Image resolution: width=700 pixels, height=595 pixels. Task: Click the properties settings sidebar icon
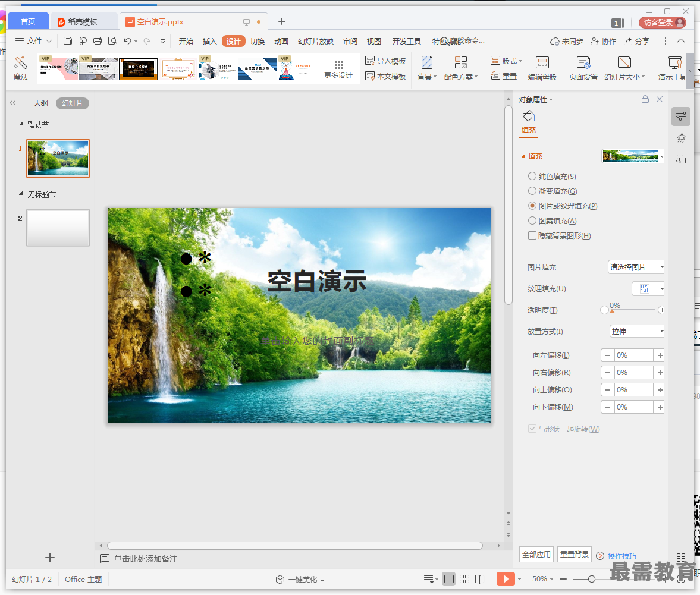(681, 117)
